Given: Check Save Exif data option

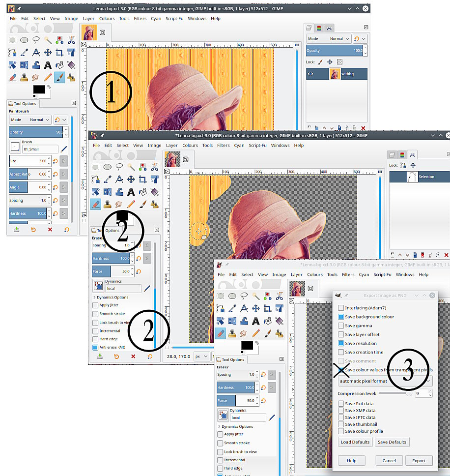Looking at the screenshot, I should pyautogui.click(x=341, y=403).
